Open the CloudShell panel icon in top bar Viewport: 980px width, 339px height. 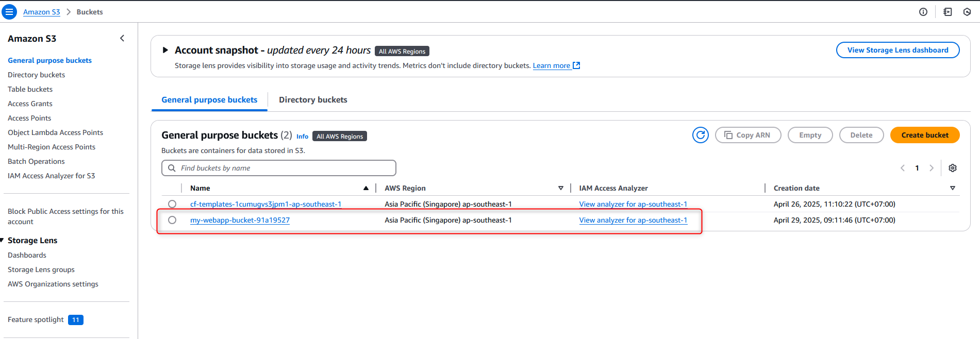(x=948, y=12)
